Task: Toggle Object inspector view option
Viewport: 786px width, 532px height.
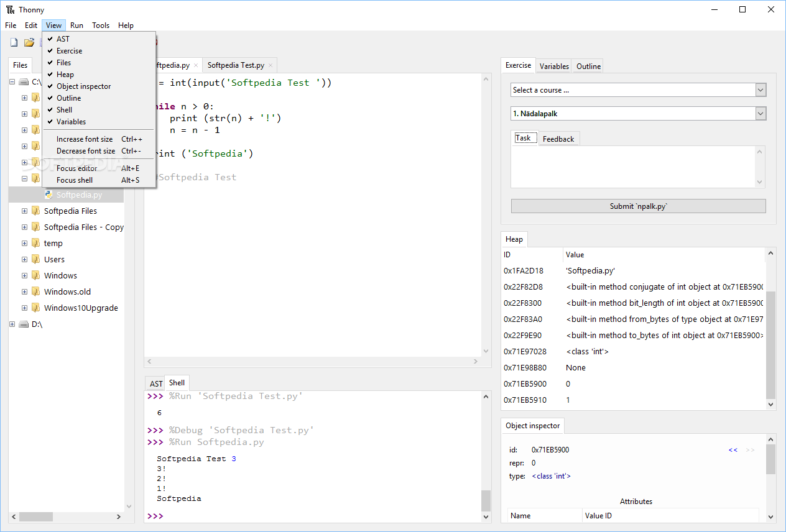Action: 99,86
